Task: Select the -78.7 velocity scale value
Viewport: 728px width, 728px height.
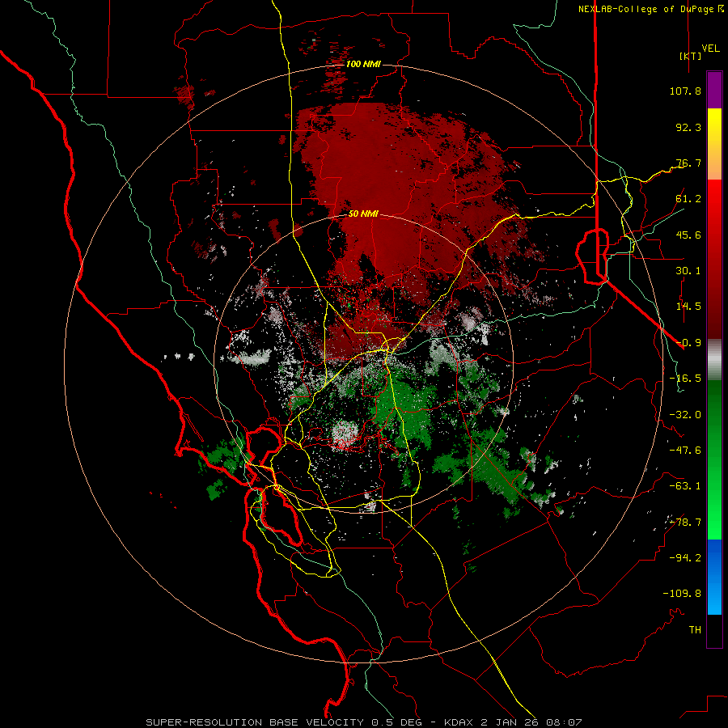Action: (685, 523)
